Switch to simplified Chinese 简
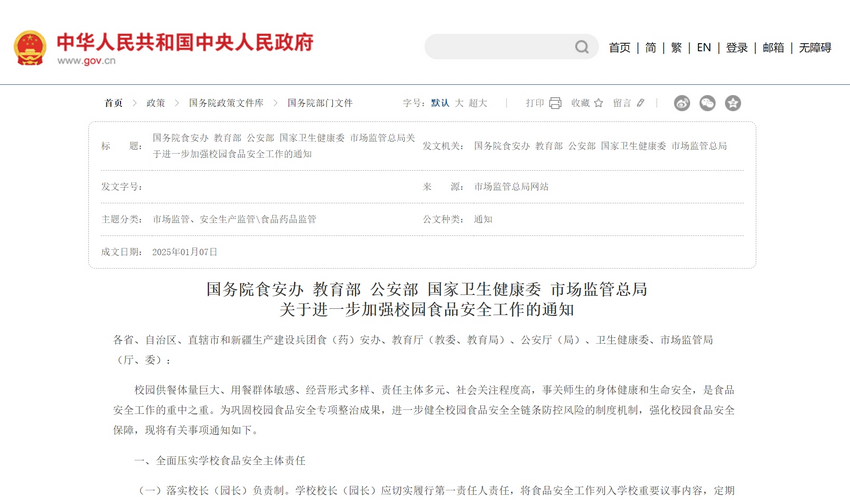850x500 pixels. pos(651,48)
